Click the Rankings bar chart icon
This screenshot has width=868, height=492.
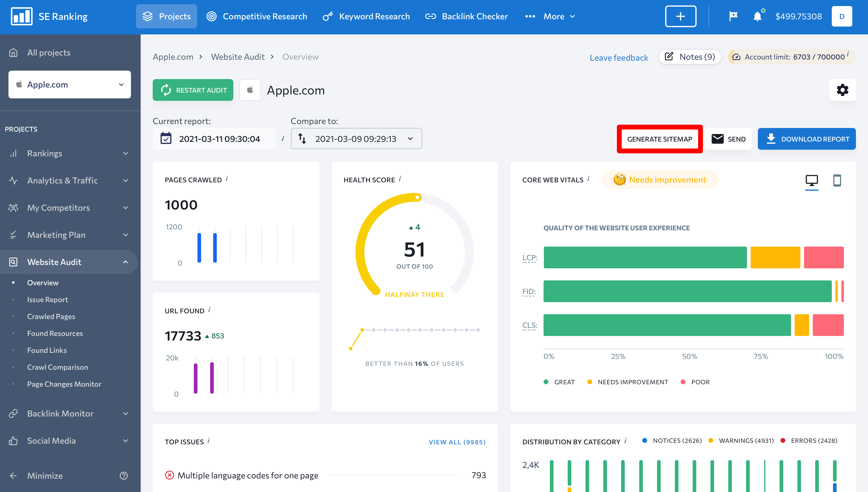(13, 153)
